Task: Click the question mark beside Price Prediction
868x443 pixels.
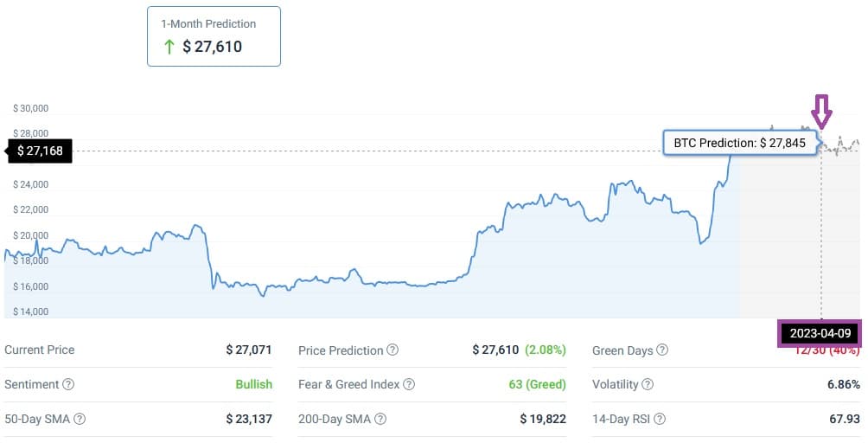Action: (393, 350)
